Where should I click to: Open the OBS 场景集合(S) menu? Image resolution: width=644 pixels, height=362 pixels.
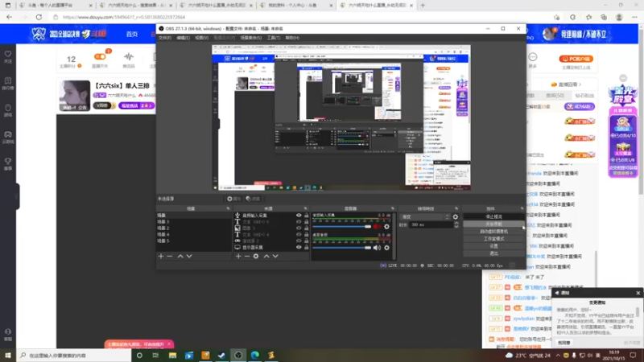251,38
